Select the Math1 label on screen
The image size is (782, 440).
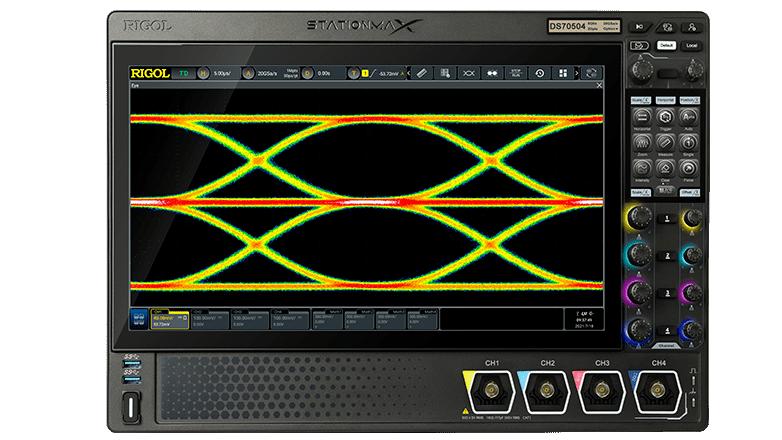point(328,319)
